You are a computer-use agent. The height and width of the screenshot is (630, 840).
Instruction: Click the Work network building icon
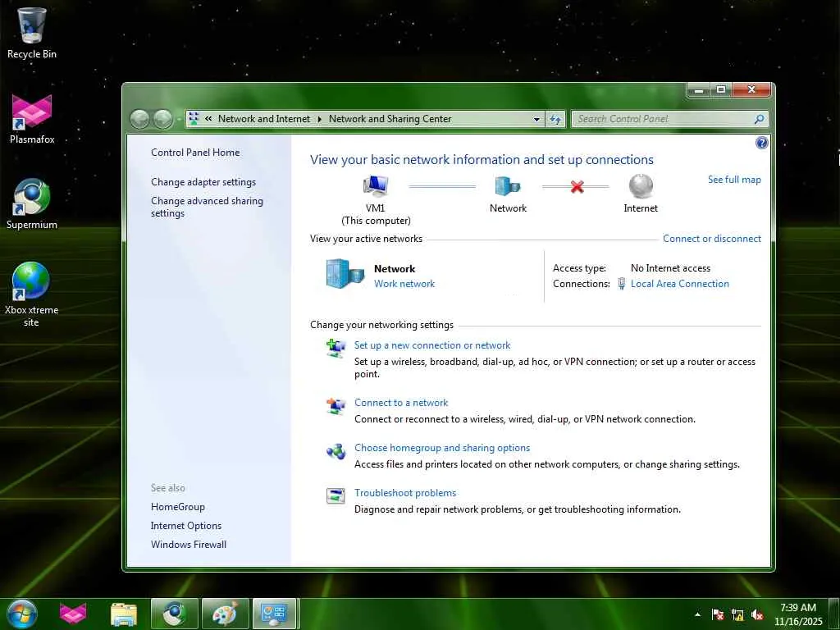(x=345, y=274)
